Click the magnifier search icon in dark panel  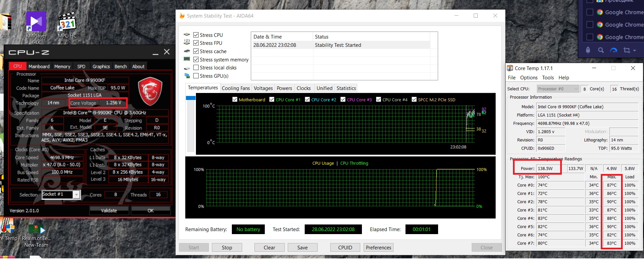[x=601, y=50]
